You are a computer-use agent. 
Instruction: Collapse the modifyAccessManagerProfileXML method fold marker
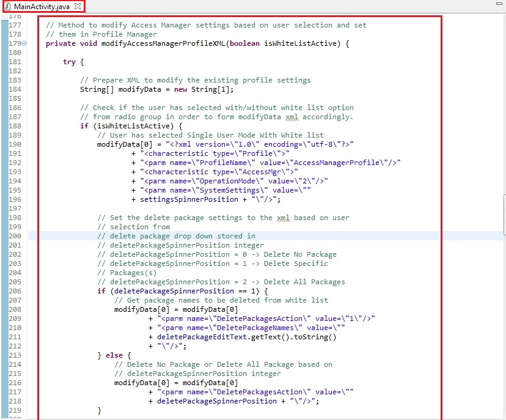tap(23, 43)
